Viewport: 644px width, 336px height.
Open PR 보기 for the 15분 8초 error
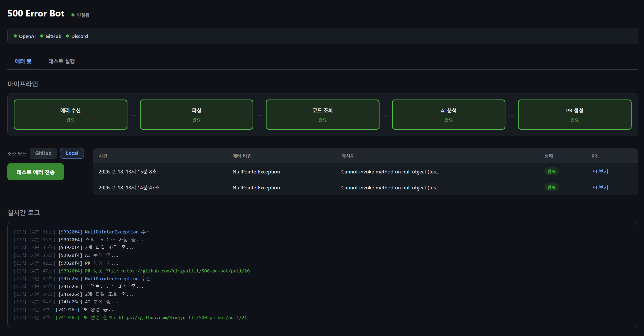tap(600, 172)
